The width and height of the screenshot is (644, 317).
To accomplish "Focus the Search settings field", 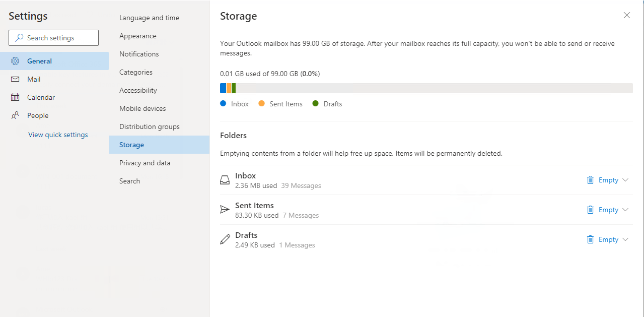I will [x=53, y=38].
